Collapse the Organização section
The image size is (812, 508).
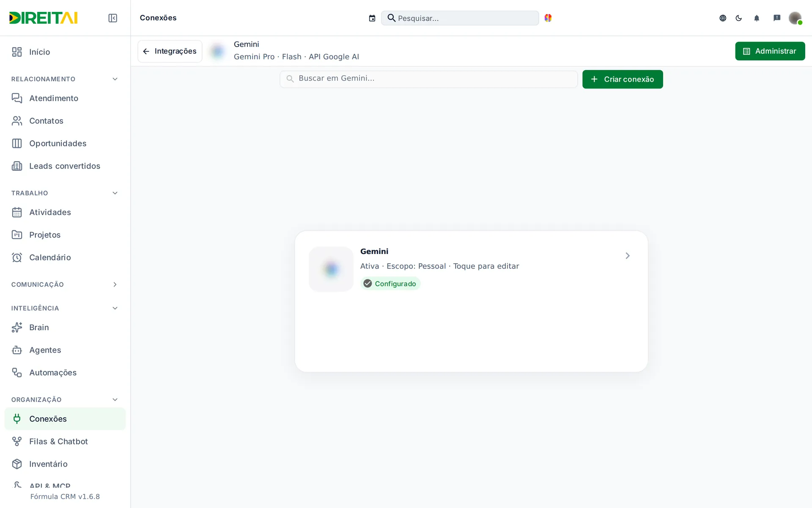coord(115,400)
